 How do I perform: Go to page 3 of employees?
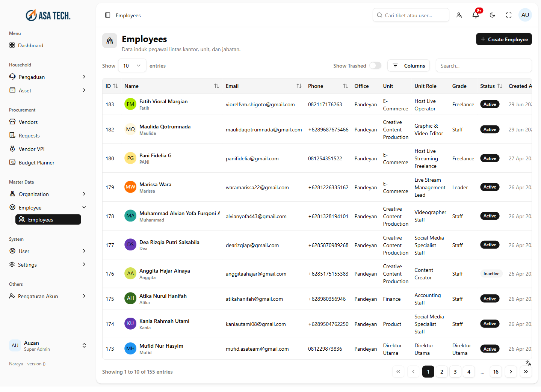(x=455, y=372)
